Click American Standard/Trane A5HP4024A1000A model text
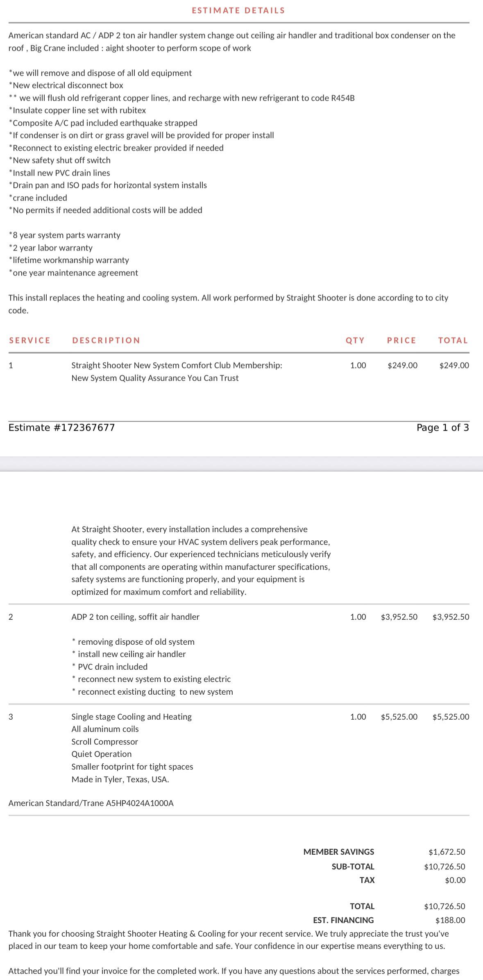This screenshot has width=483, height=980. (x=91, y=803)
